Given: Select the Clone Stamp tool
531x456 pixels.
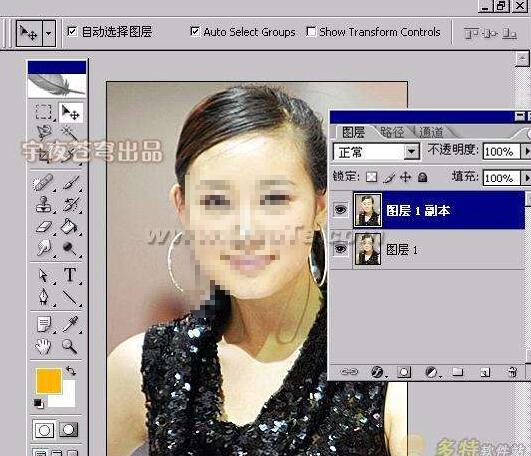Looking at the screenshot, I should click(x=43, y=204).
